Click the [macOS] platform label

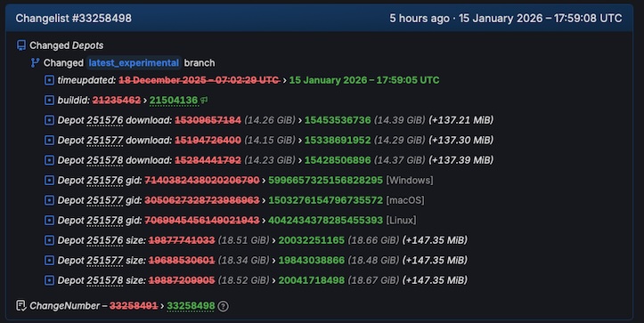pos(405,200)
